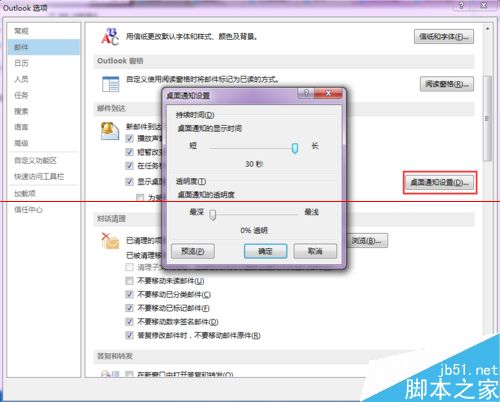Select 高级 in Outlook options sidebar

pyautogui.click(x=44, y=143)
